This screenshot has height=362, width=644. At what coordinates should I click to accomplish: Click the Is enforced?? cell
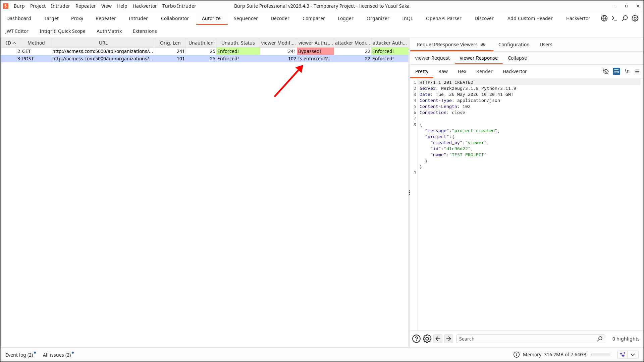(x=315, y=59)
